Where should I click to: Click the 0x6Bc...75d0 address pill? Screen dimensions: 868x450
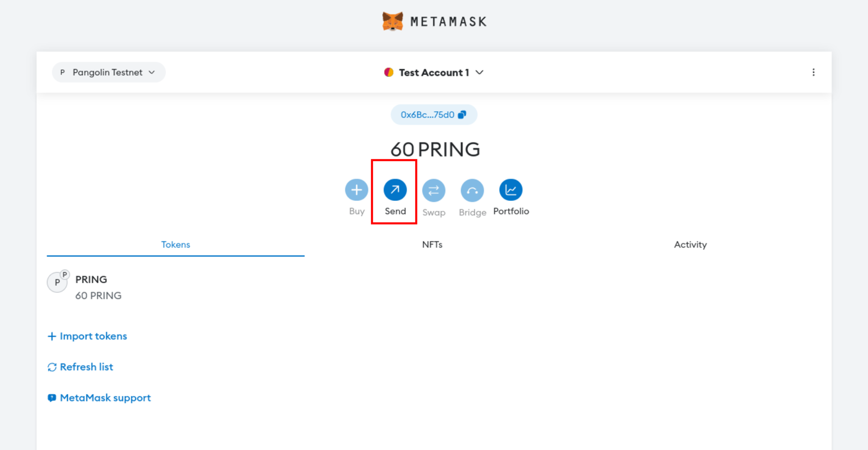[x=434, y=115]
